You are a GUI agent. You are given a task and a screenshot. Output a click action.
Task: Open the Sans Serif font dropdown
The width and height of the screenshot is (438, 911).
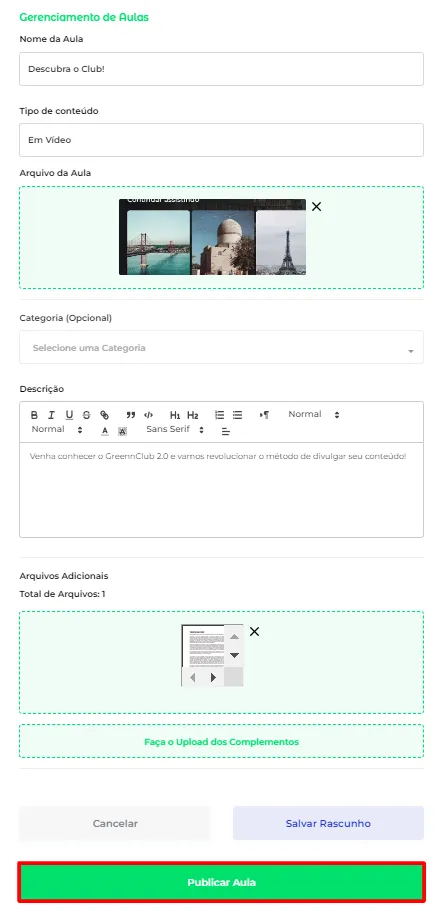pos(175,429)
